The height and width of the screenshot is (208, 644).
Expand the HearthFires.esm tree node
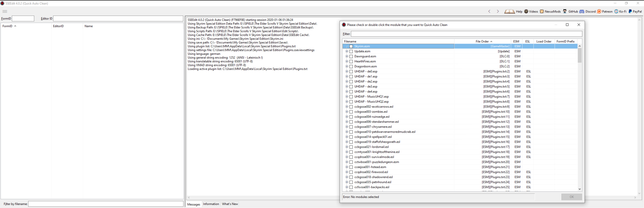click(347, 61)
